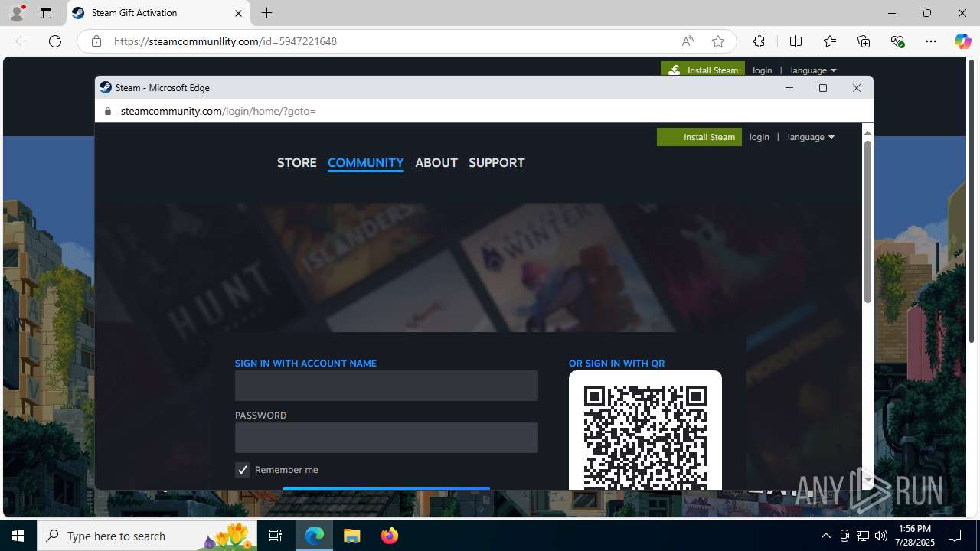The height and width of the screenshot is (551, 980).
Task: Click the popup lock icon beside steamcommunity.com
Action: (107, 111)
